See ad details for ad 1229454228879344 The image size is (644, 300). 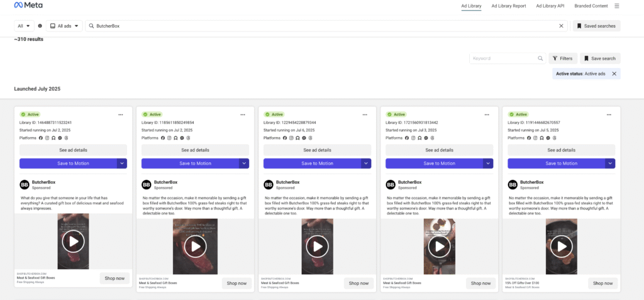317,150
